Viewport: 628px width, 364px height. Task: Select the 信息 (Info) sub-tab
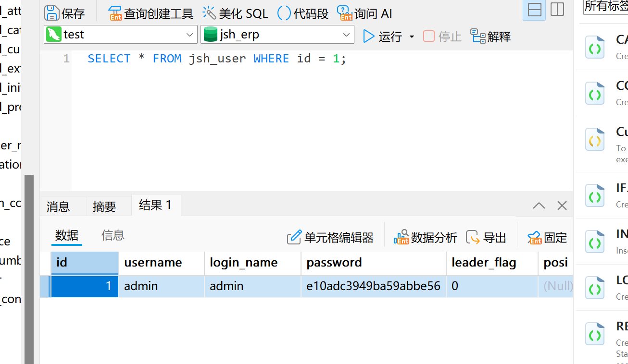click(x=113, y=235)
